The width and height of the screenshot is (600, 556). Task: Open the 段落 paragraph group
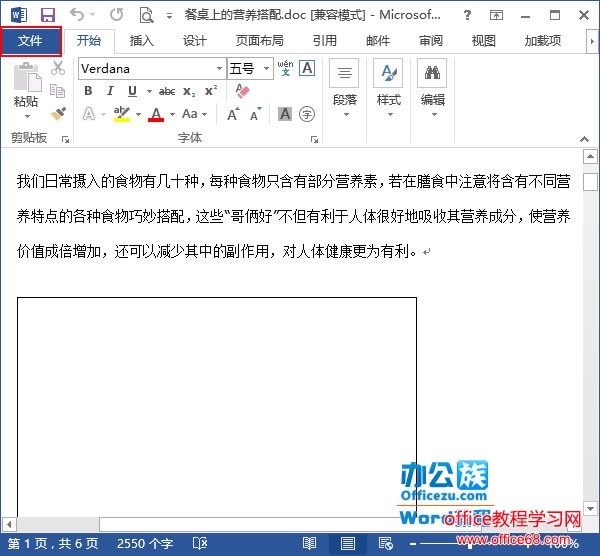[x=345, y=90]
